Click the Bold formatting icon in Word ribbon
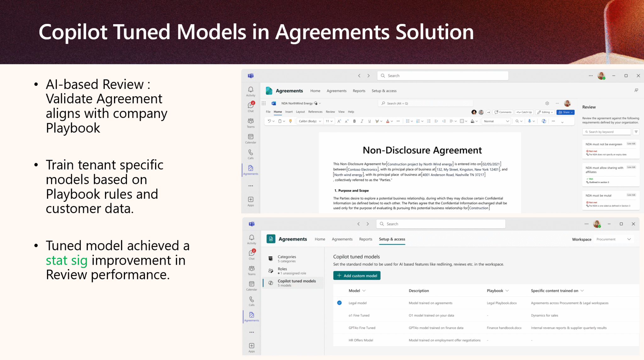This screenshot has width=644, height=360. [354, 121]
